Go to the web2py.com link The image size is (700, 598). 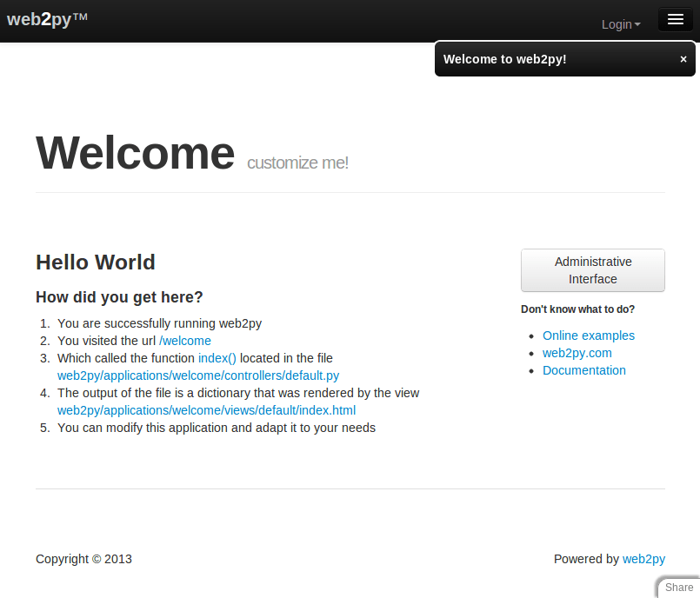point(577,353)
